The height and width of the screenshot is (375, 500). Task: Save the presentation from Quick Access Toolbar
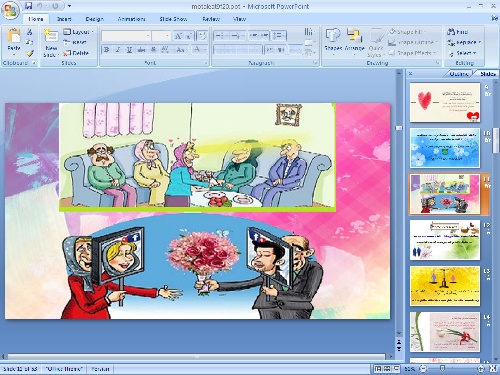click(x=29, y=6)
